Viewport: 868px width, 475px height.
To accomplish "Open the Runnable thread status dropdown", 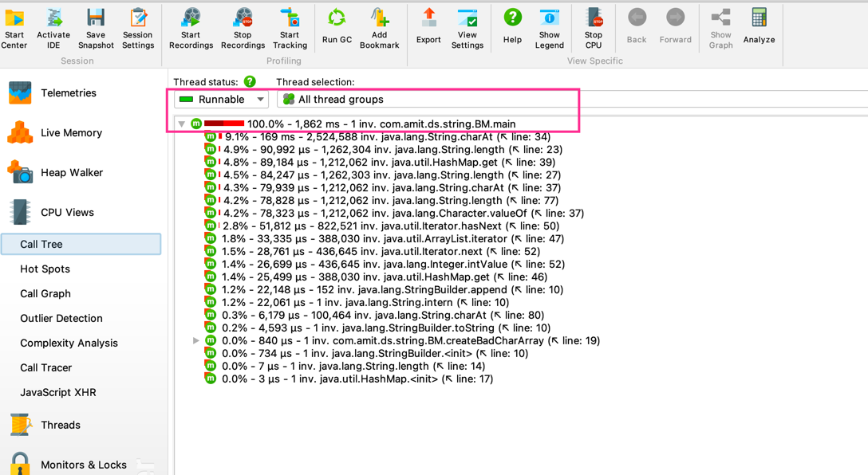I will coord(222,100).
